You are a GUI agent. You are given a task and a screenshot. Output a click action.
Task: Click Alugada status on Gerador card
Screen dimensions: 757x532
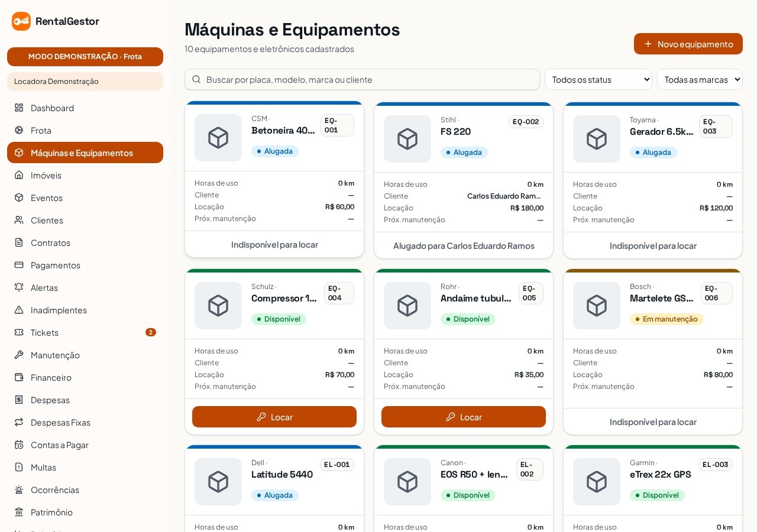tap(654, 153)
